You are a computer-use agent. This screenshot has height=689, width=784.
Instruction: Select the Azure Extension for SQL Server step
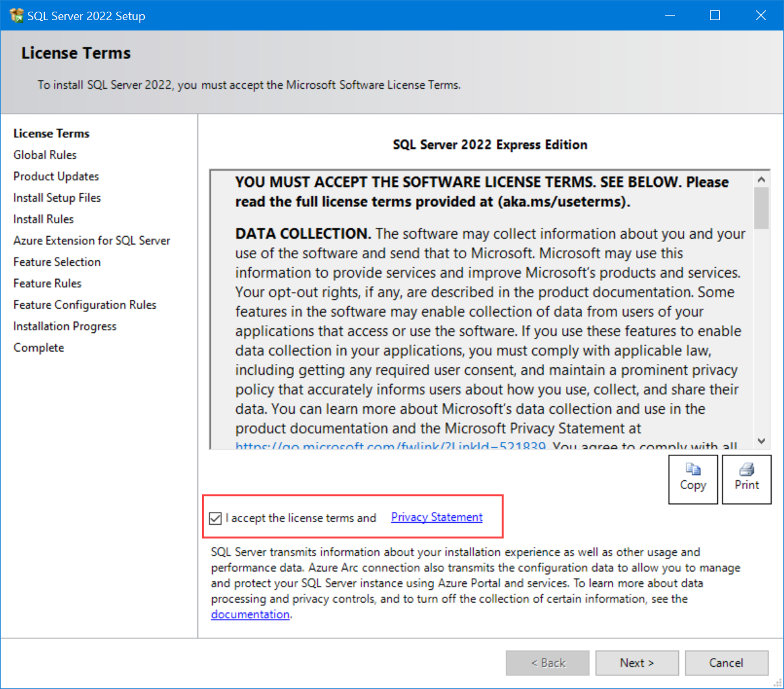[x=92, y=240]
